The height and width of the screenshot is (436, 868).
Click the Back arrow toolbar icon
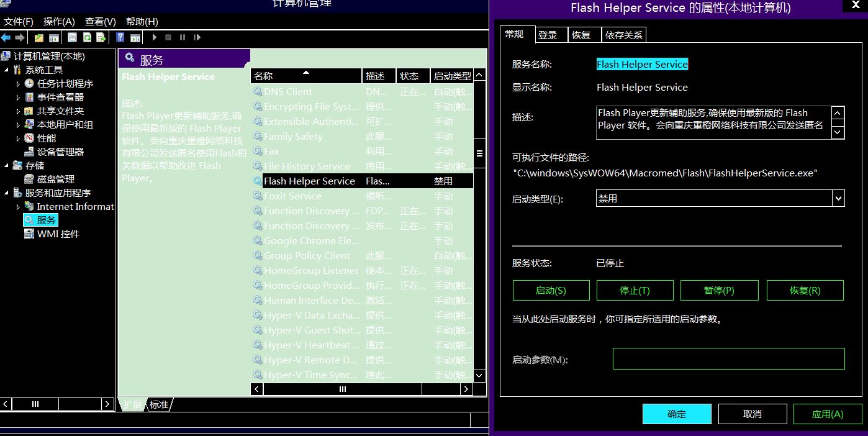[x=6, y=37]
